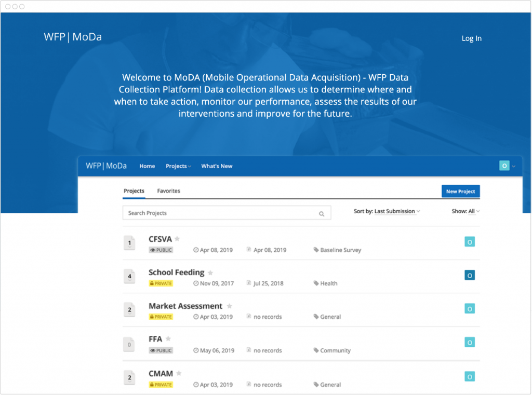532x395 pixels.
Task: Click School Feeding owner avatar
Action: 470,275
